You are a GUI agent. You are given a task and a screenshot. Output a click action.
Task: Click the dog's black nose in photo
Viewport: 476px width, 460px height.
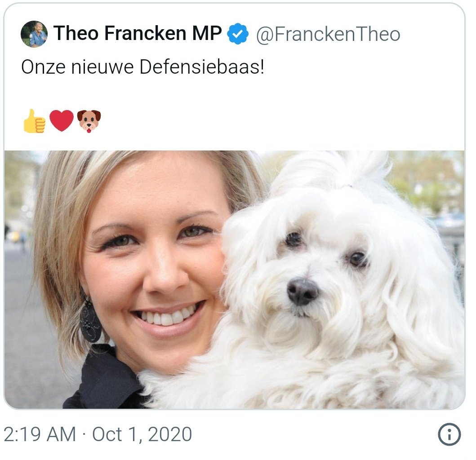click(303, 292)
